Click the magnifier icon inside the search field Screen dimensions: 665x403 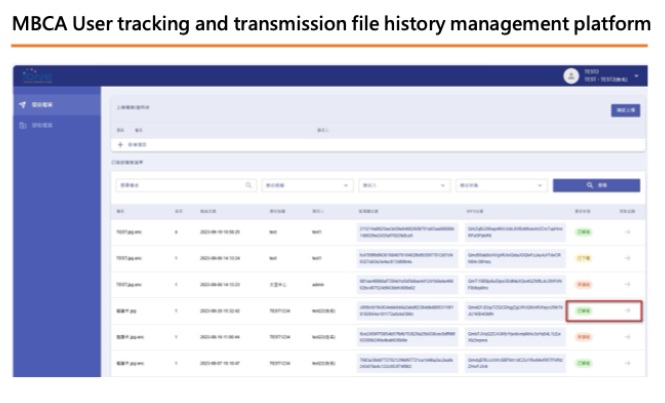click(249, 185)
